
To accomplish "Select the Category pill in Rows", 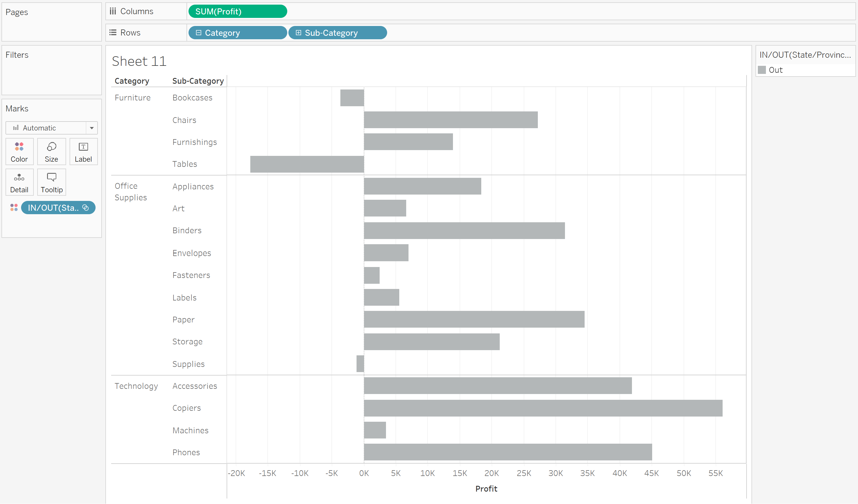I will pyautogui.click(x=238, y=33).
